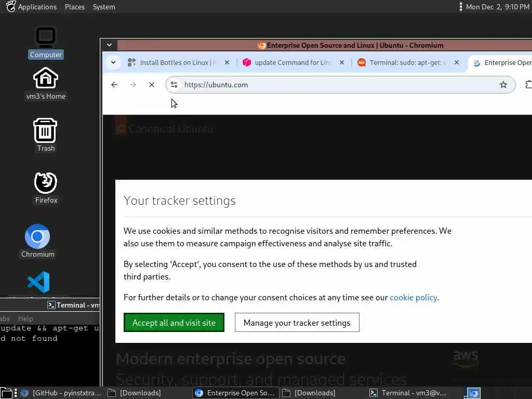The height and width of the screenshot is (399, 532).
Task: Switch to second Downloads taskbar window
Action: [x=309, y=393]
